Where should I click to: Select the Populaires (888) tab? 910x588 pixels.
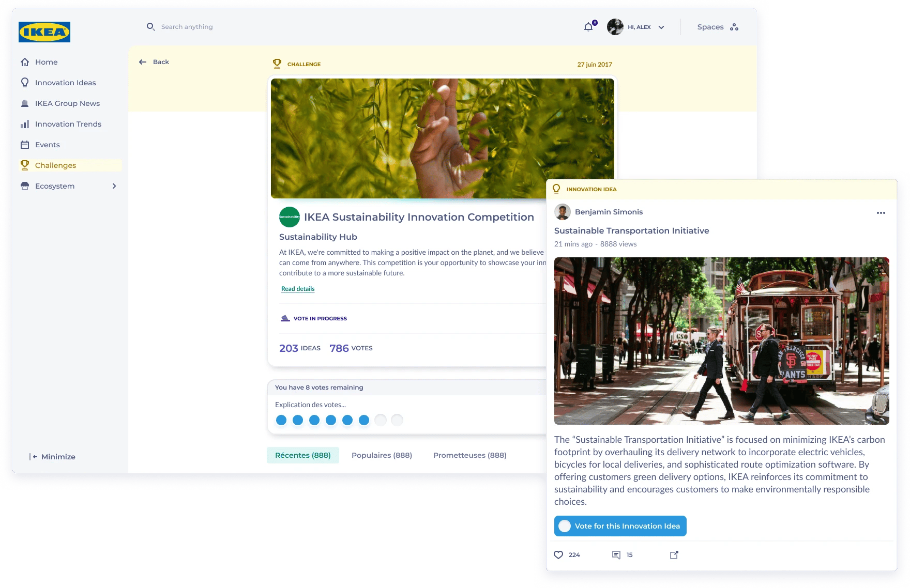(x=382, y=455)
